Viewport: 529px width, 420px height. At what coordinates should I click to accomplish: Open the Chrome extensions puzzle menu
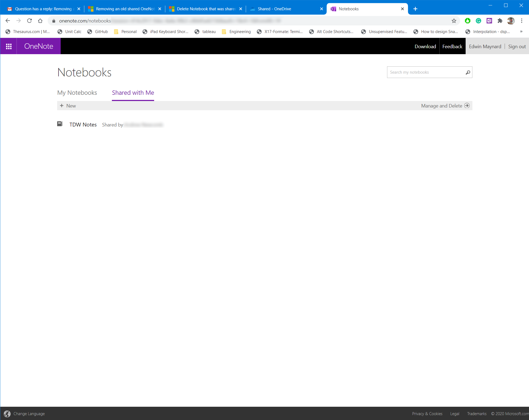(x=500, y=21)
